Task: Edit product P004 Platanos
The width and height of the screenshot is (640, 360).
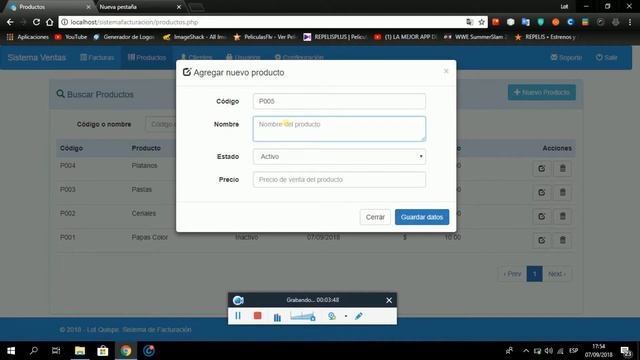Action: [542, 169]
